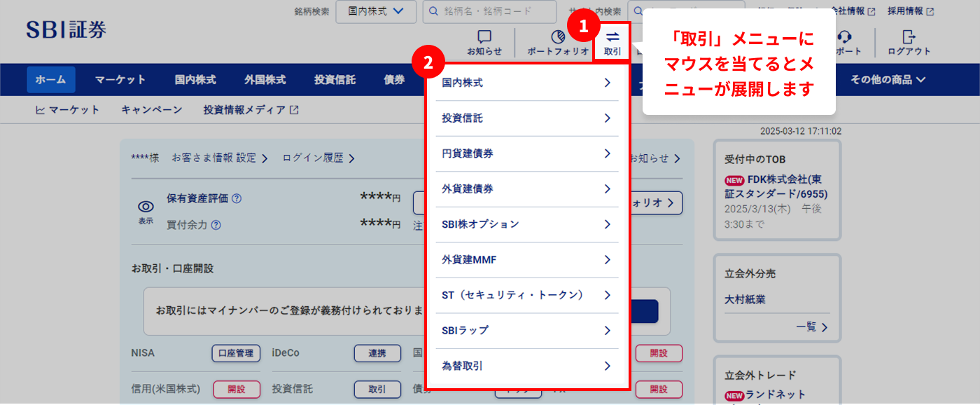Viewport: 980px width, 405px height.
Task: Open お客さま情報 設定 link
Action: (x=220, y=158)
